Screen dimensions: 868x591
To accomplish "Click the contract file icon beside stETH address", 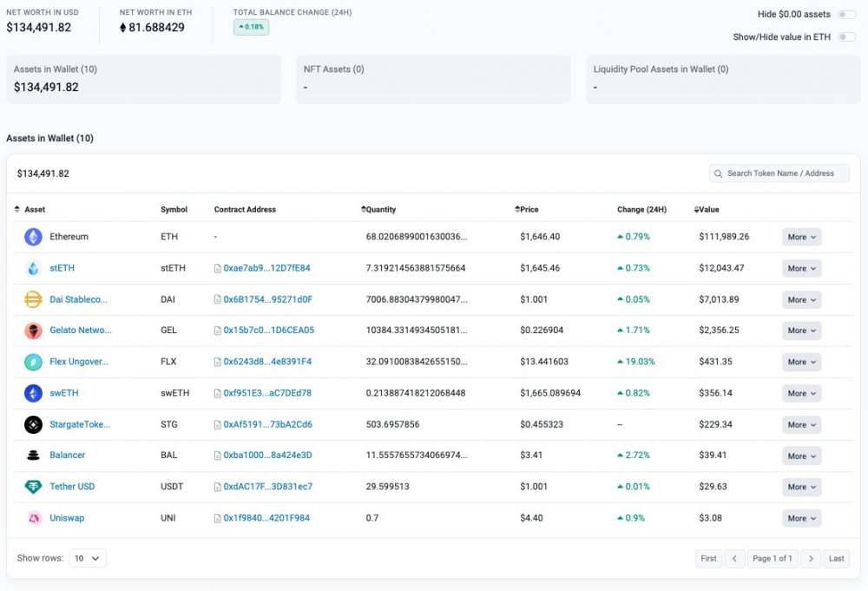I will click(x=218, y=268).
